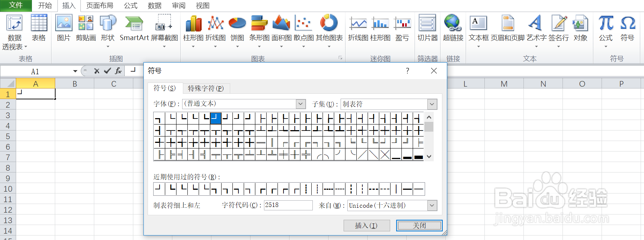
Task: Open Insert Function (fx)
Action: [x=118, y=71]
